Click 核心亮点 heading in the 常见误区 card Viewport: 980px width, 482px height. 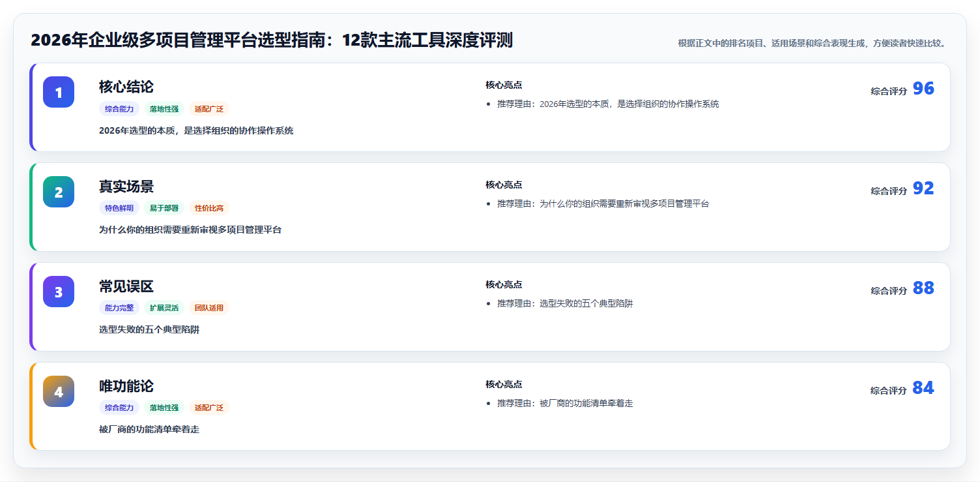click(x=504, y=284)
